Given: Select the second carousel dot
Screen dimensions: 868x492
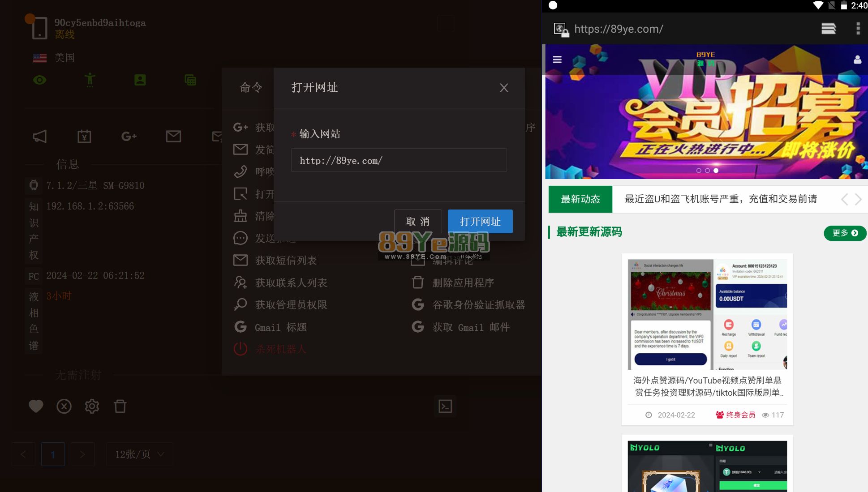Looking at the screenshot, I should pyautogui.click(x=707, y=171).
